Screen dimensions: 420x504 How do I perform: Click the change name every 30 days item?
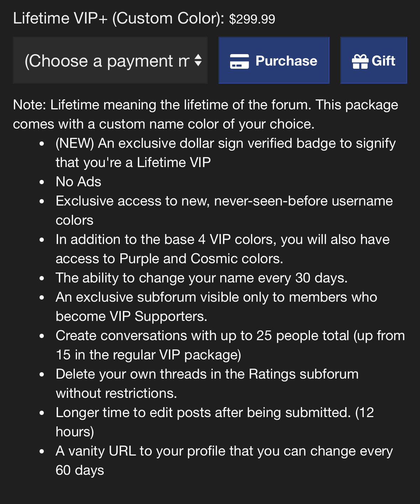[x=201, y=278]
